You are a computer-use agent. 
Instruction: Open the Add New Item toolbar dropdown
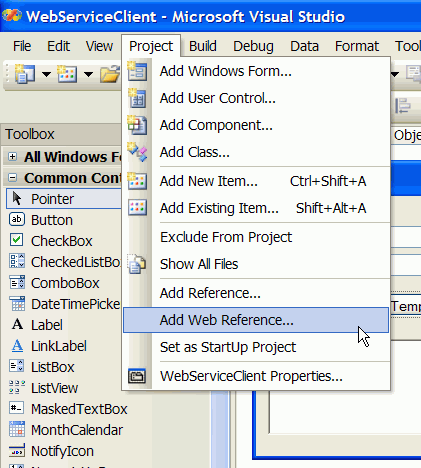88,74
